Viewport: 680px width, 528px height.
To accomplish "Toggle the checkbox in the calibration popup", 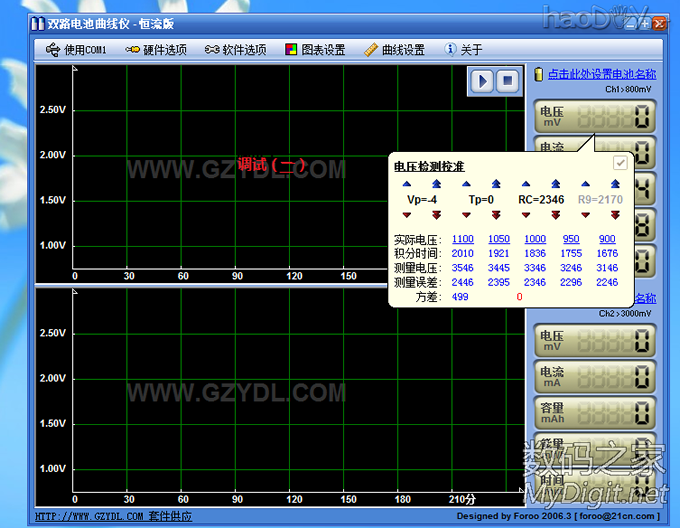I will [620, 163].
